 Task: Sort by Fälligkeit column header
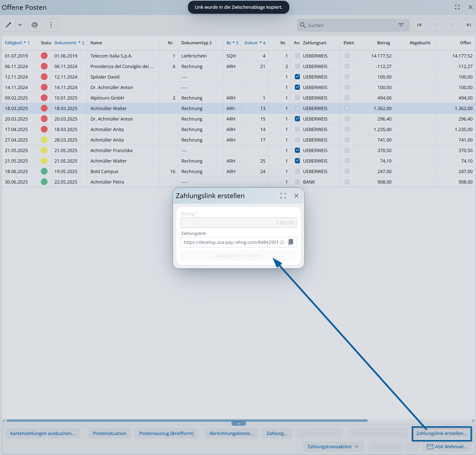(x=14, y=43)
